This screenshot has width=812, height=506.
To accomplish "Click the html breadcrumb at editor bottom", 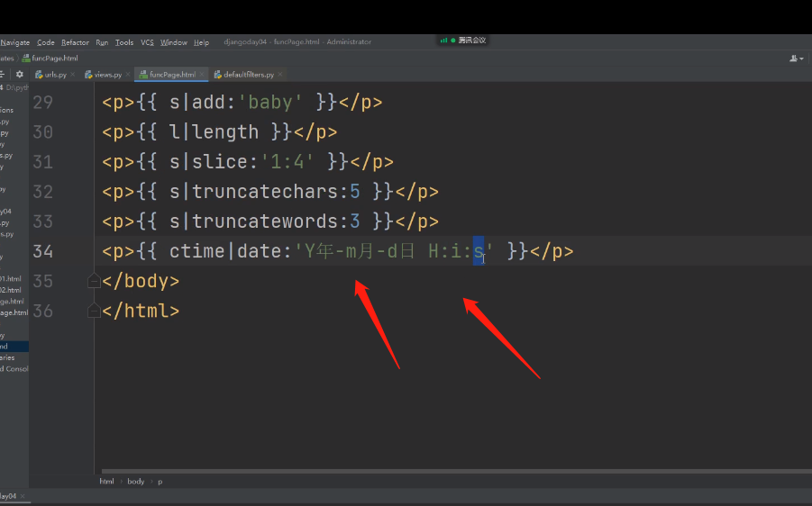I will [106, 481].
